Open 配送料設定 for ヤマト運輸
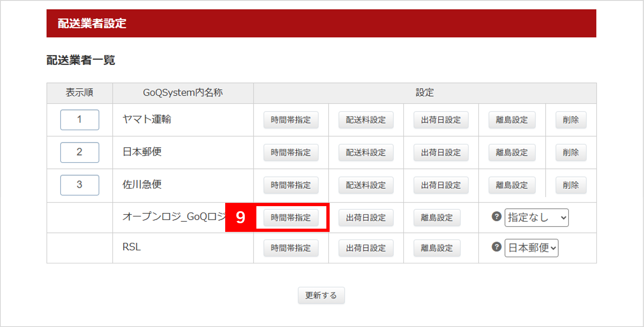The width and height of the screenshot is (644, 327). click(366, 120)
